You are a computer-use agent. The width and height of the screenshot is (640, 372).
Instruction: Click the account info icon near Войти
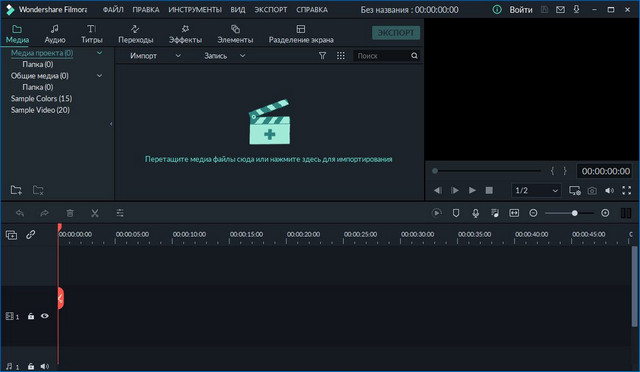[x=497, y=9]
